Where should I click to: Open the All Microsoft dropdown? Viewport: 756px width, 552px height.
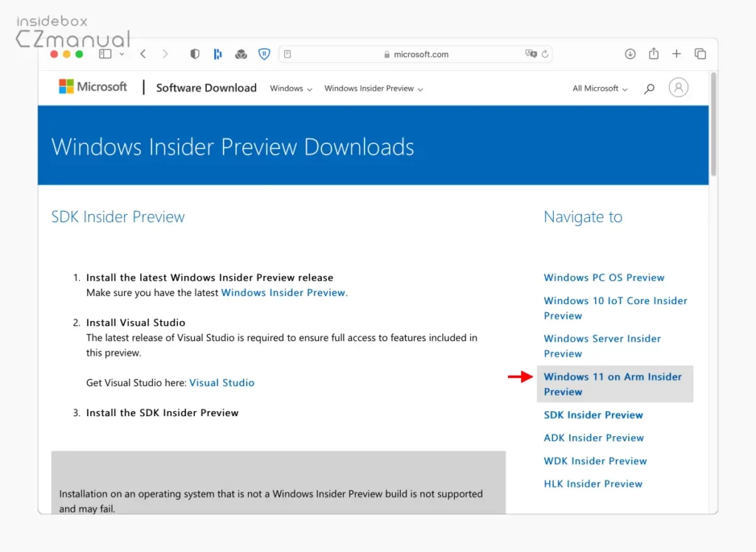pyautogui.click(x=599, y=89)
